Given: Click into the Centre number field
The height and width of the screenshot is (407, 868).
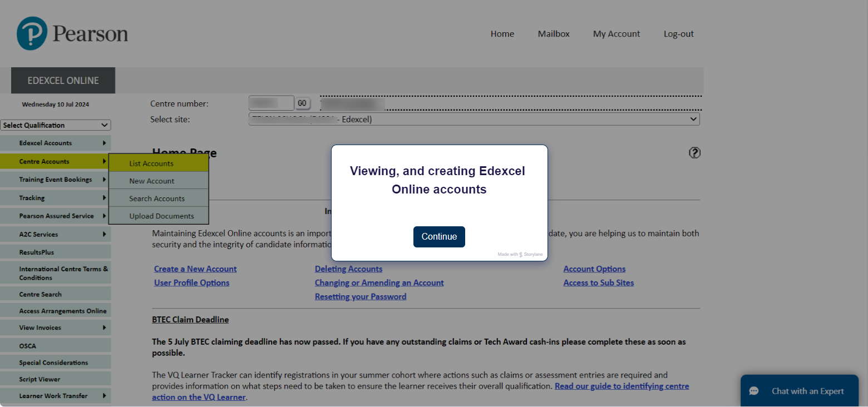Looking at the screenshot, I should [x=271, y=103].
